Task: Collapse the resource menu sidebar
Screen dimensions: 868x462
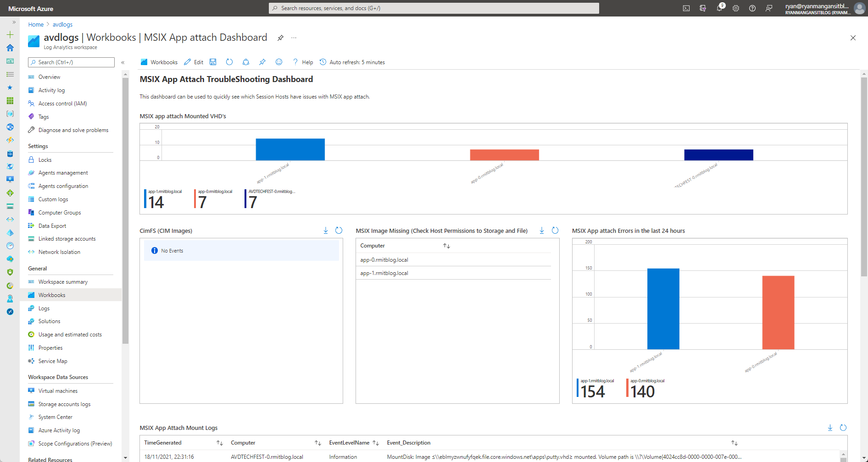Action: pos(123,62)
